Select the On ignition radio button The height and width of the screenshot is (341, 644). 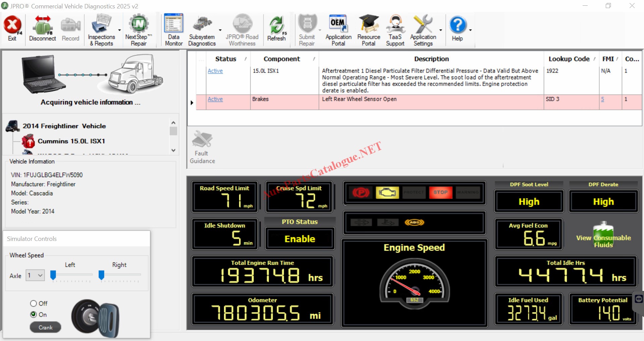pos(34,314)
